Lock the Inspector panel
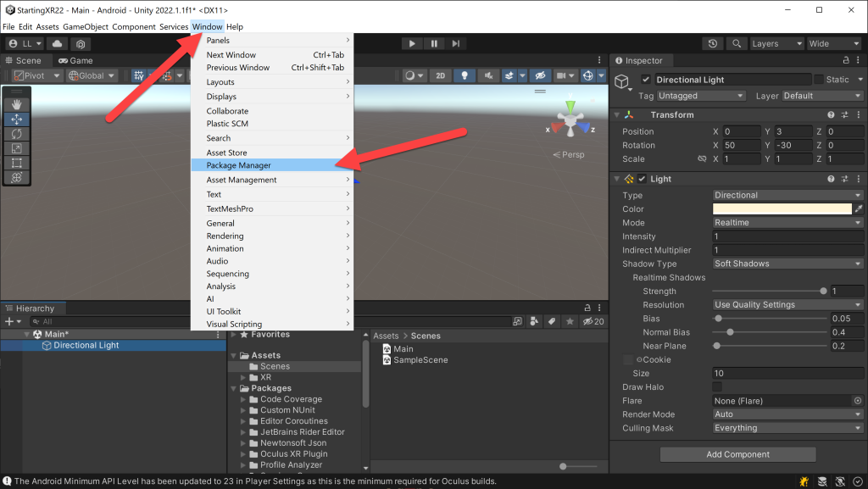 [846, 59]
